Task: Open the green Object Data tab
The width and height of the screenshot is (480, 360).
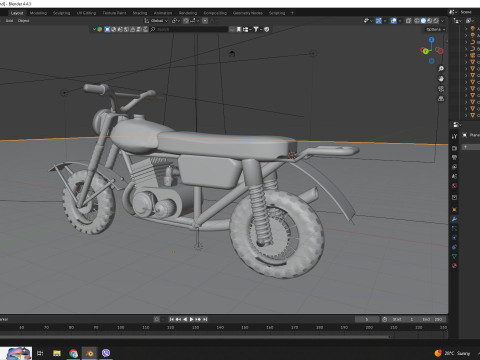Action: [x=454, y=256]
